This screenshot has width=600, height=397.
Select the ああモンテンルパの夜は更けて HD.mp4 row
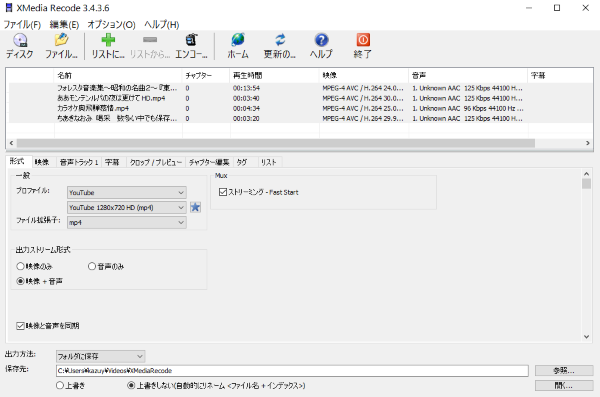click(300, 98)
